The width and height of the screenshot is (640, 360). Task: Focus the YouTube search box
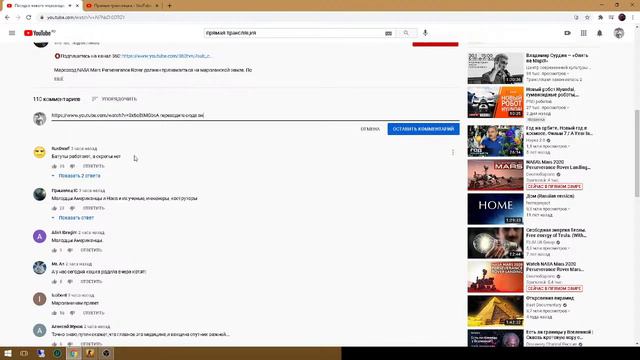294,33
